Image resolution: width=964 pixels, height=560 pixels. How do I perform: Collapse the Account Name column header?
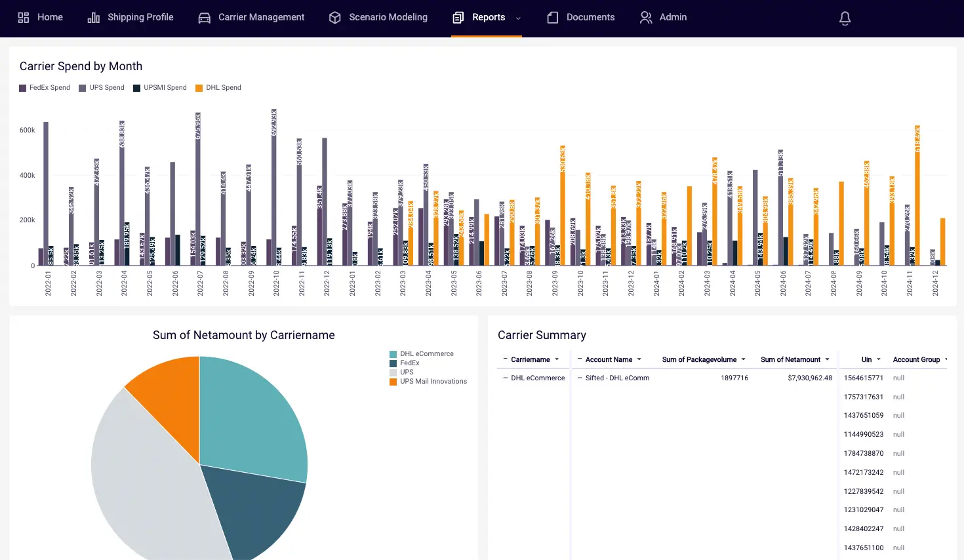click(x=580, y=359)
